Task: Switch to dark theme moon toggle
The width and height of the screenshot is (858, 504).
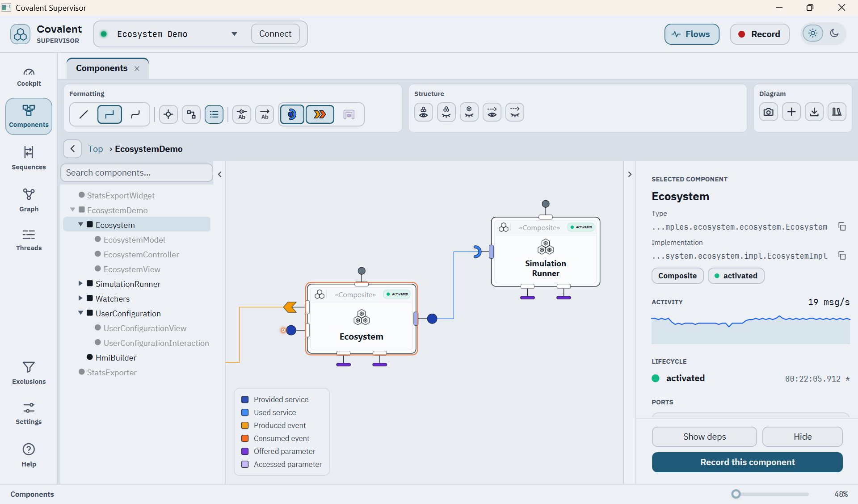Action: pyautogui.click(x=834, y=34)
